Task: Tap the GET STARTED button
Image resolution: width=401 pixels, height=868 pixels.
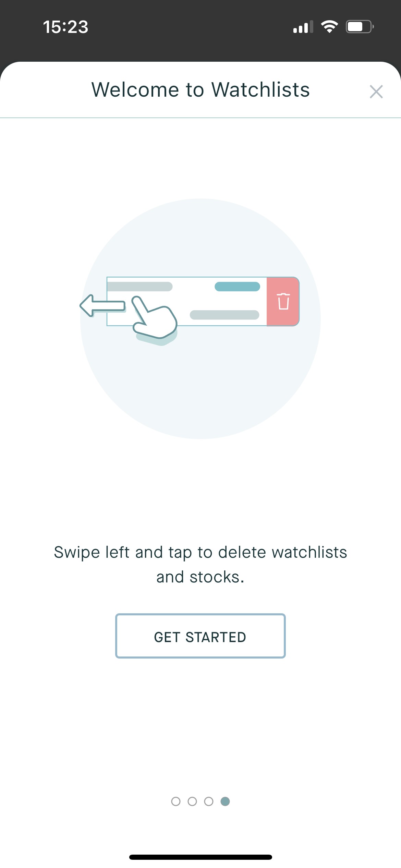Action: [x=200, y=636]
